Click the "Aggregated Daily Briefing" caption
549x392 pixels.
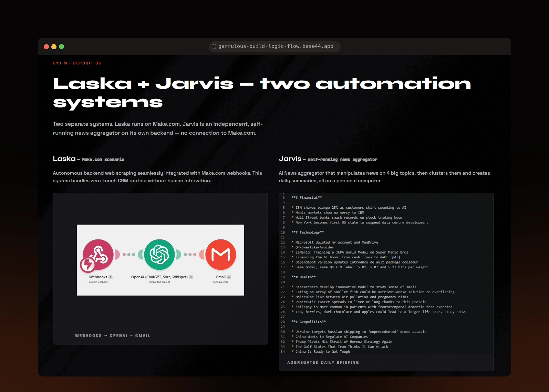323,362
